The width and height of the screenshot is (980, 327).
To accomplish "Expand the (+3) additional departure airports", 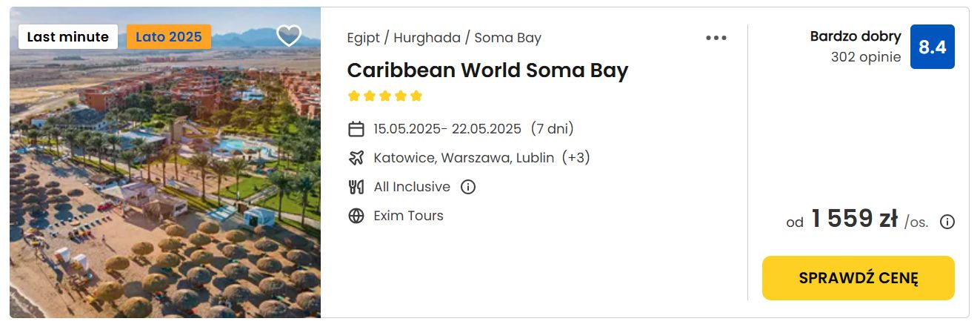I will click(576, 158).
